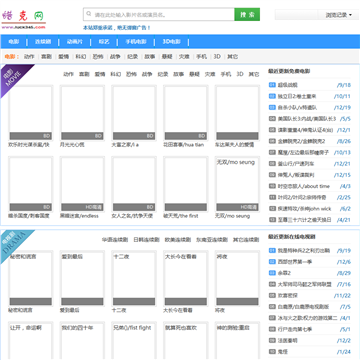Open the 无双/mo seung movie poster
The height and width of the screenshot is (360, 360).
coord(237,184)
